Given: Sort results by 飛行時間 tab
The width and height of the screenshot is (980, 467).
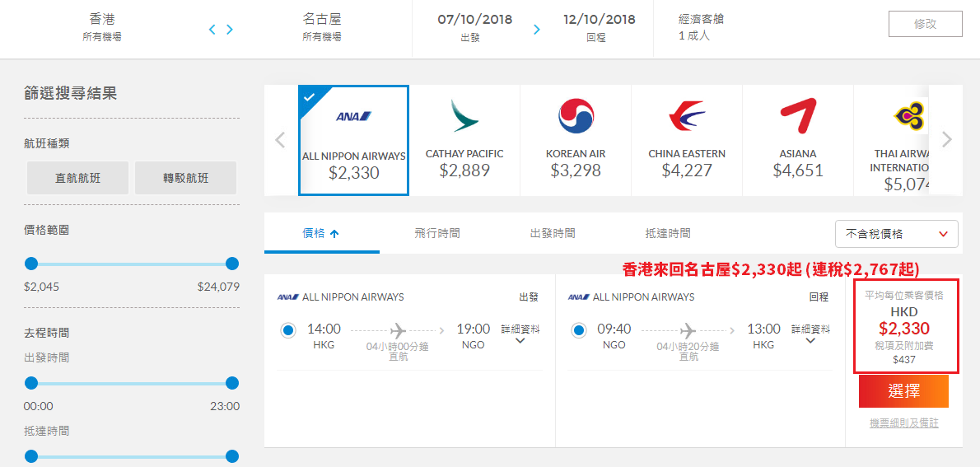Looking at the screenshot, I should [436, 234].
